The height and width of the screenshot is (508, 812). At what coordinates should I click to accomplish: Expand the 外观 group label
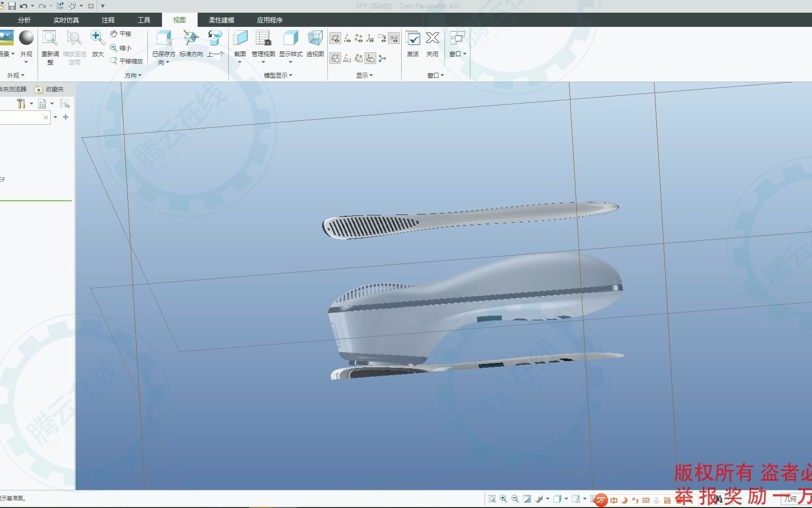pos(16,76)
